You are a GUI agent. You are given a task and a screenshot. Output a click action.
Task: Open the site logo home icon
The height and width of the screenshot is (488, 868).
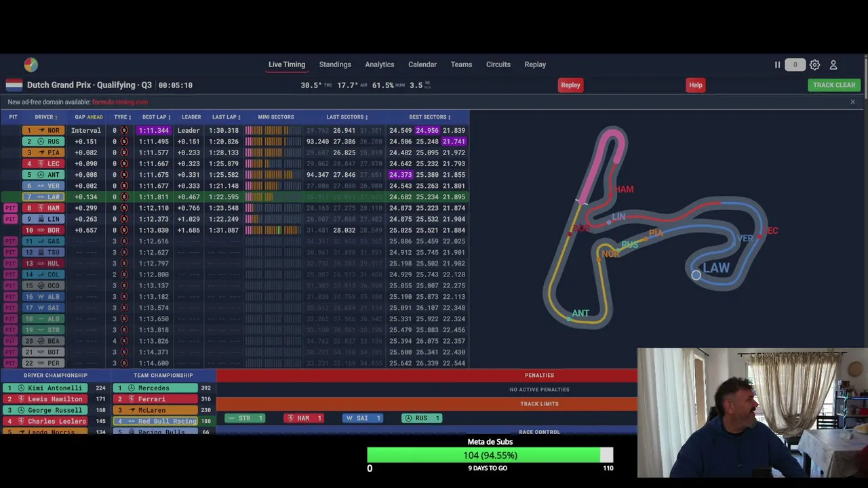pyautogui.click(x=31, y=64)
